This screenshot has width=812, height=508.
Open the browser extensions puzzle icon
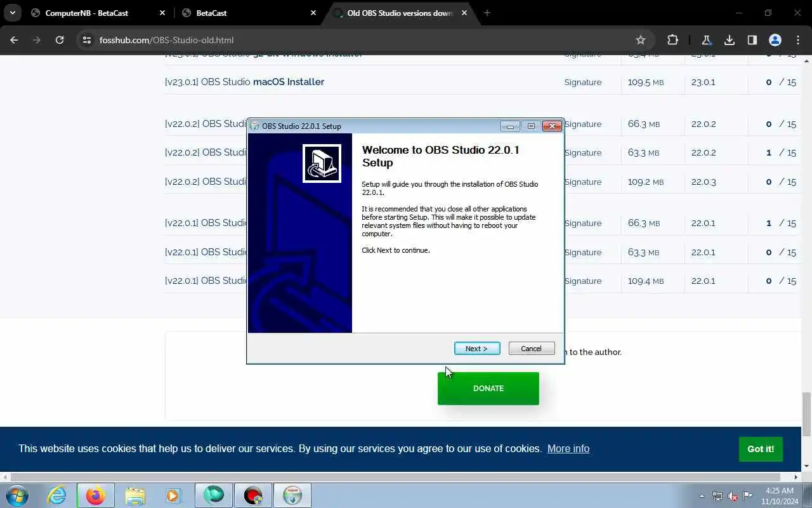coord(672,40)
